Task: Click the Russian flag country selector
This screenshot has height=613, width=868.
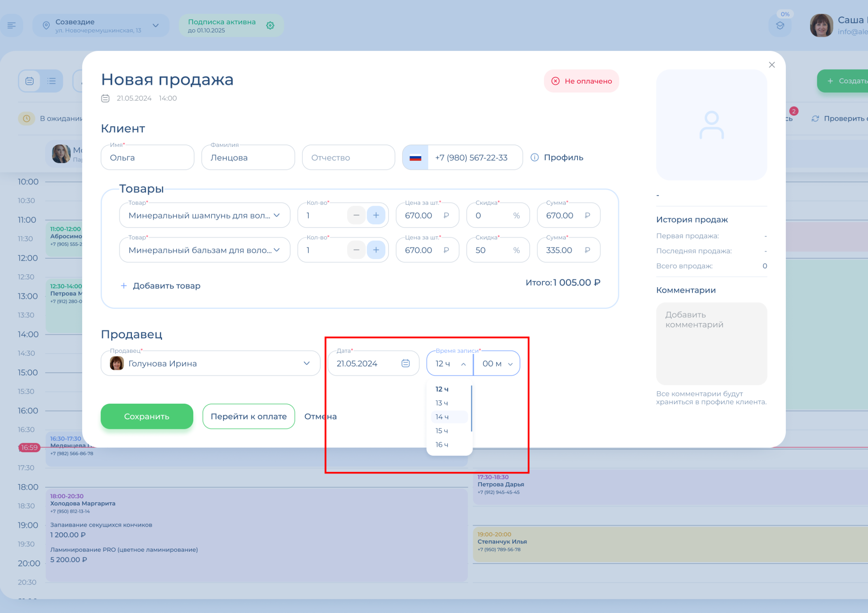Action: [x=415, y=157]
